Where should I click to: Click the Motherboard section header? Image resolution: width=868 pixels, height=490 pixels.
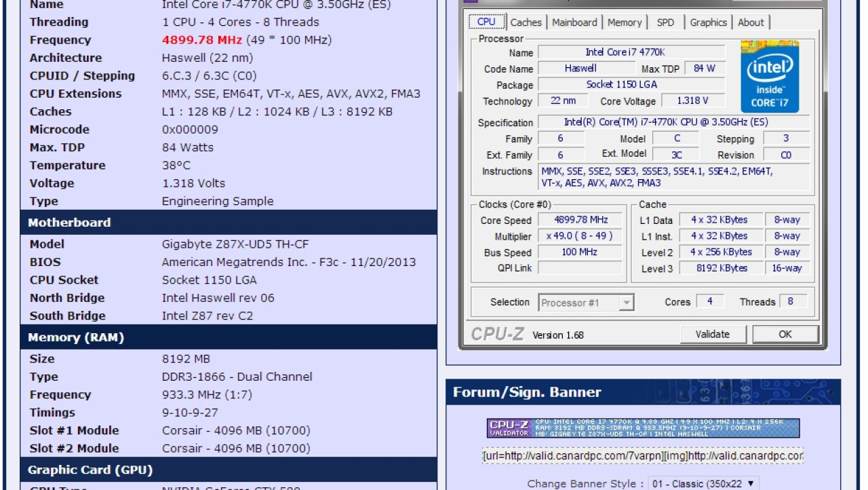pos(229,223)
